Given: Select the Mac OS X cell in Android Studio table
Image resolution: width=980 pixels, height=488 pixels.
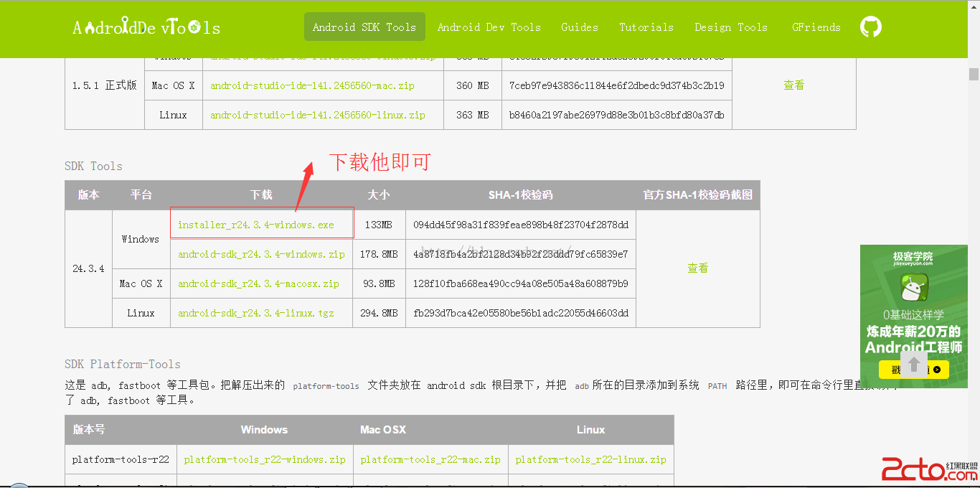Looking at the screenshot, I should 174,85.
